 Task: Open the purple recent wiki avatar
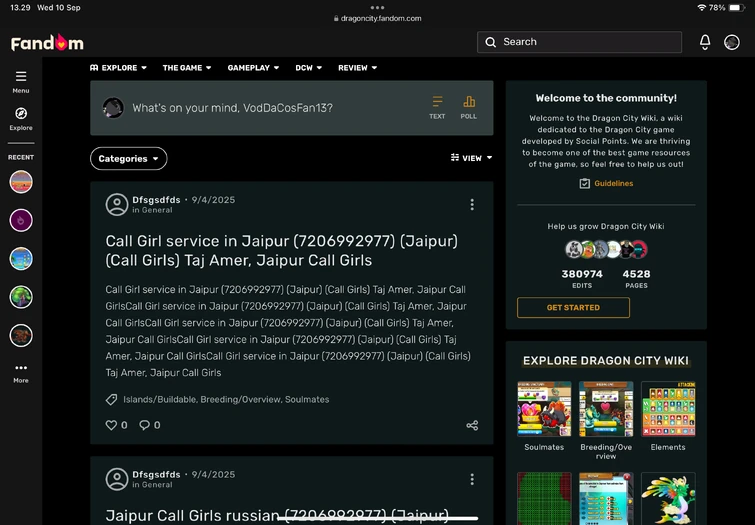21,221
